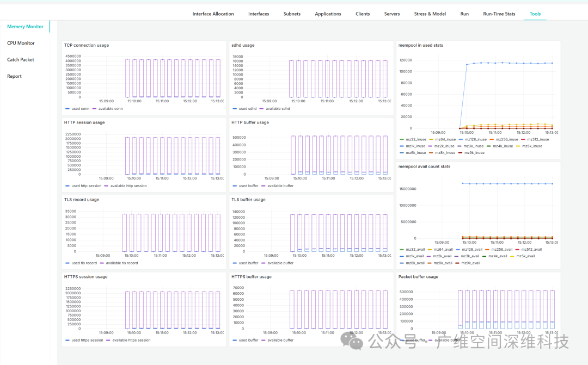Screen dimensions: 588x365
Task: Toggle the mz3k_inuse legend series
Action: [x=470, y=146]
